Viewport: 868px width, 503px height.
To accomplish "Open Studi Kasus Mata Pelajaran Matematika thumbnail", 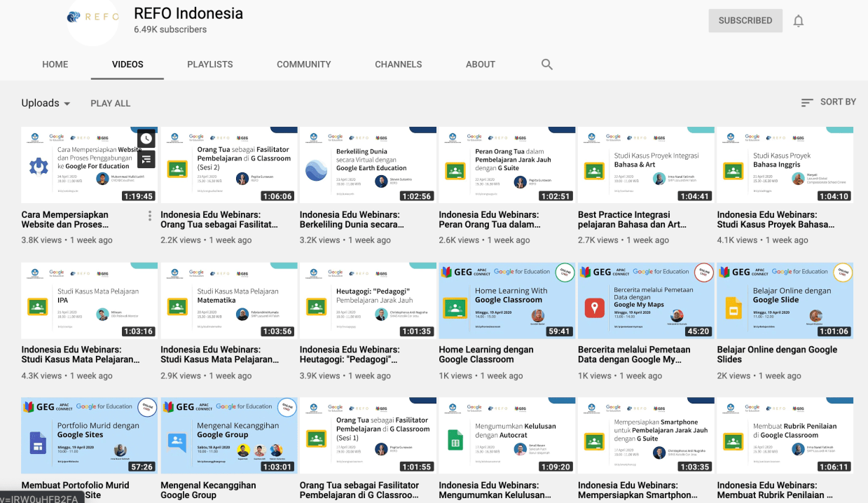I will click(229, 301).
